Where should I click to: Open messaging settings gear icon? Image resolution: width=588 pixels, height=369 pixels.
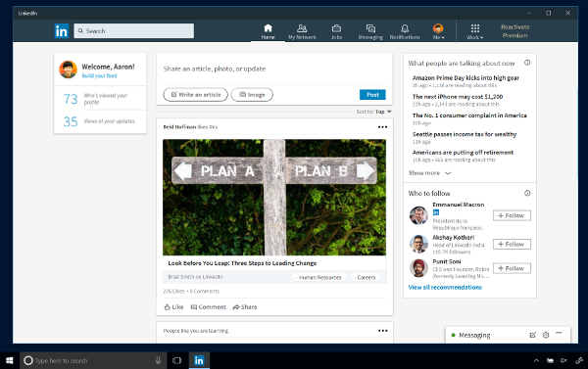tap(546, 335)
